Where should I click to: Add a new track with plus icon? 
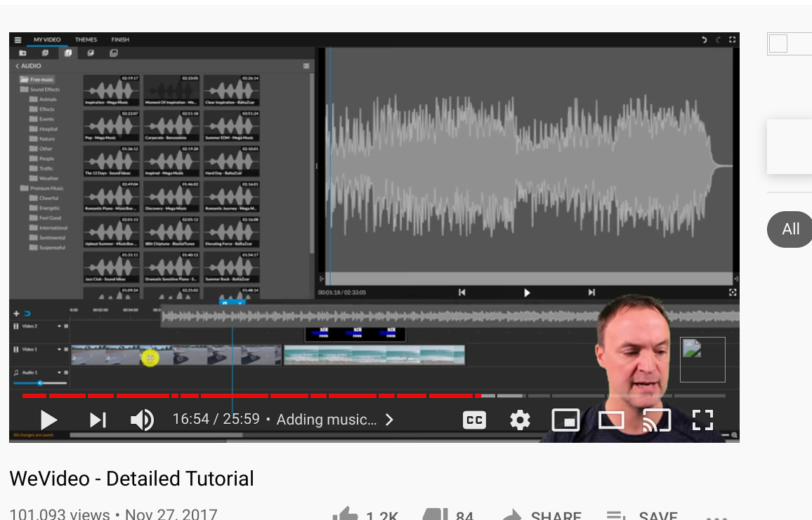pyautogui.click(x=16, y=314)
